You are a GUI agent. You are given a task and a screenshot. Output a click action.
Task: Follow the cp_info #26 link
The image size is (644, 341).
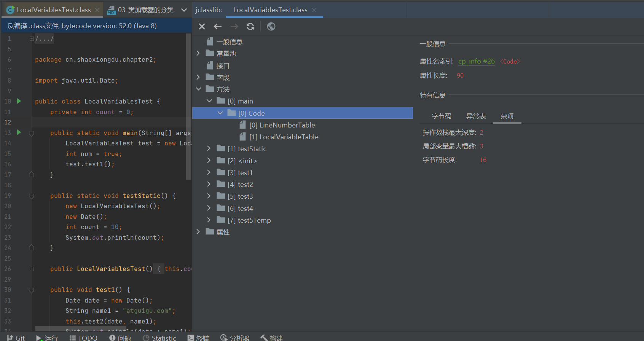coord(476,61)
